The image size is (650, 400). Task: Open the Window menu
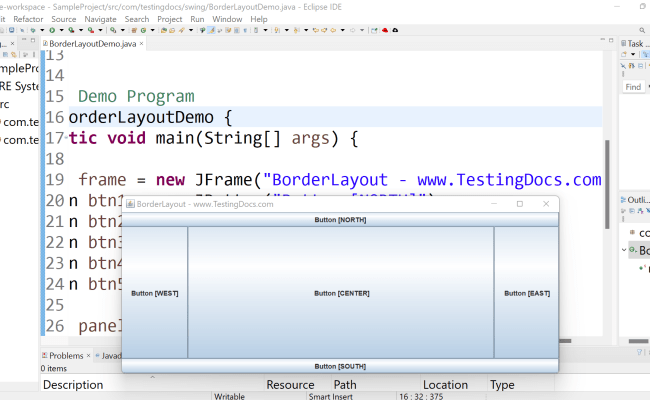tap(227, 19)
